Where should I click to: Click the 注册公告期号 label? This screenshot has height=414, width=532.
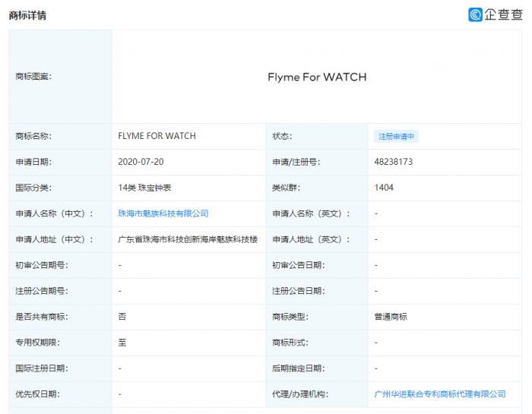click(x=41, y=291)
